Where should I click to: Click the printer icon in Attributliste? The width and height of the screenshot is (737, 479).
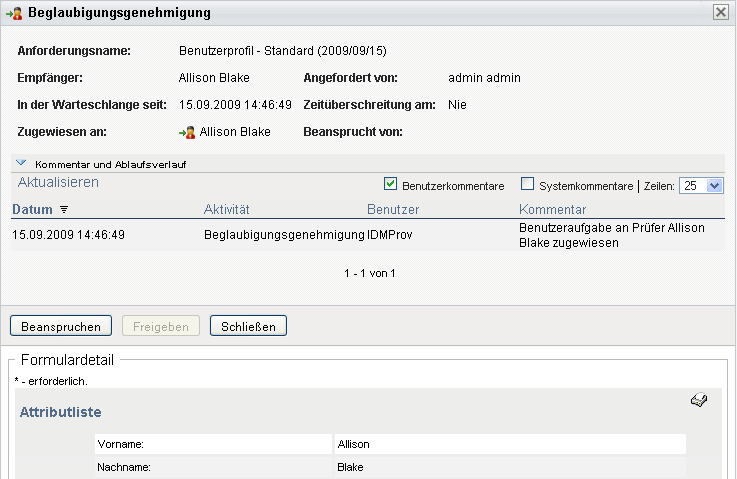click(699, 401)
